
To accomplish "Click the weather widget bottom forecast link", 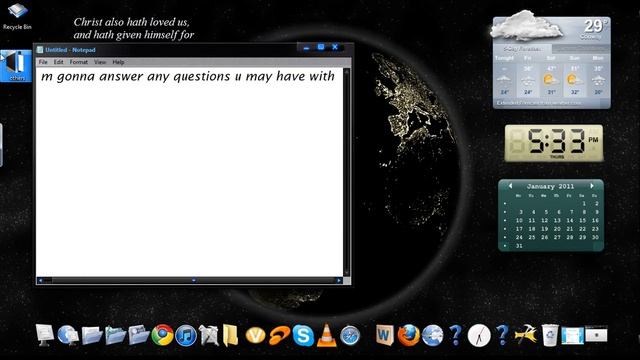I will tap(539, 103).
